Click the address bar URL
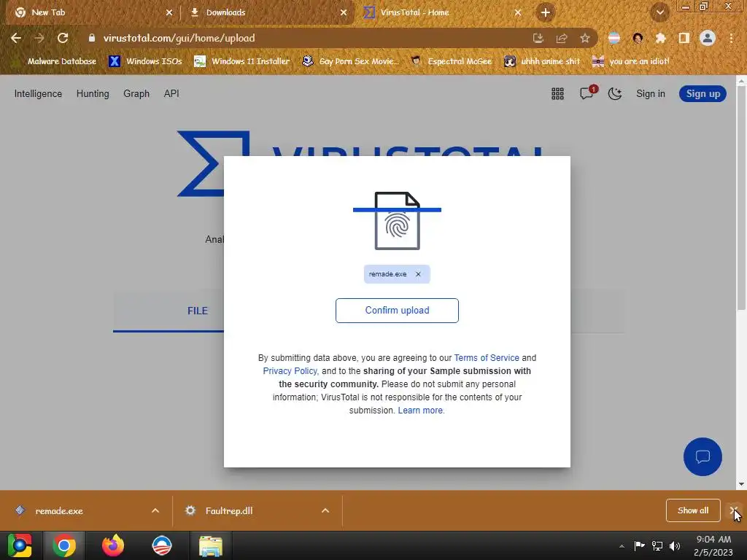The width and height of the screenshot is (747, 560). 179,38
